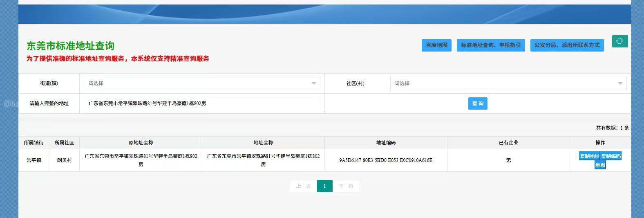Click the green refresh icon button
This screenshot has width=644, height=218.
point(620,41)
